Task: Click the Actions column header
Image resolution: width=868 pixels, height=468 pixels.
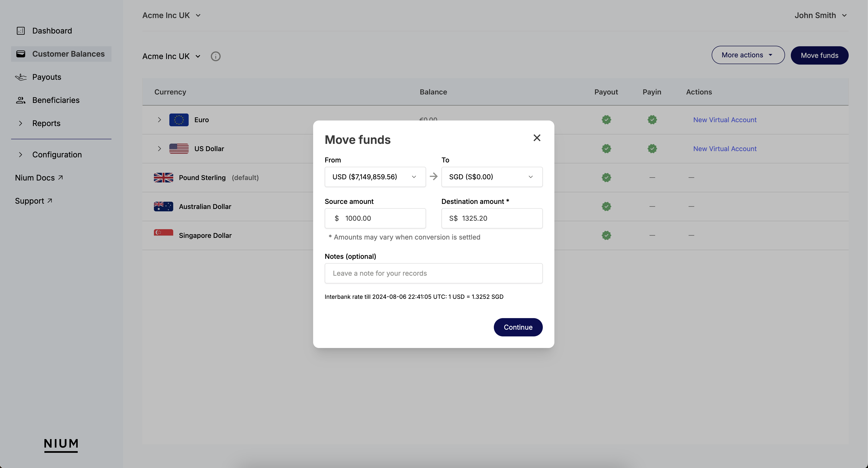Action: (x=699, y=92)
